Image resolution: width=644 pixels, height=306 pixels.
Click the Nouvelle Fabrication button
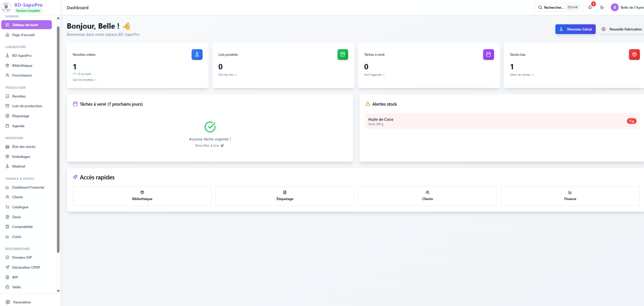point(622,29)
